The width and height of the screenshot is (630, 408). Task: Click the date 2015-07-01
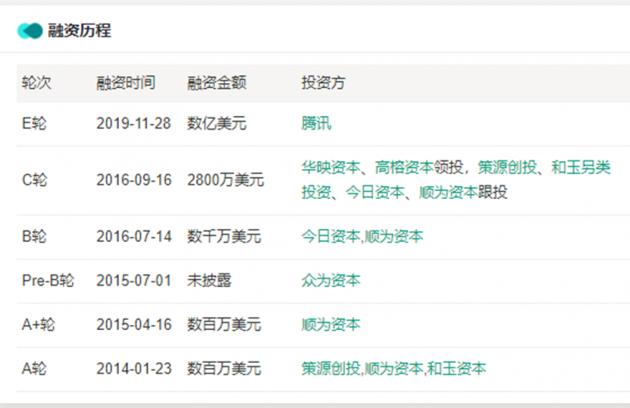click(134, 281)
